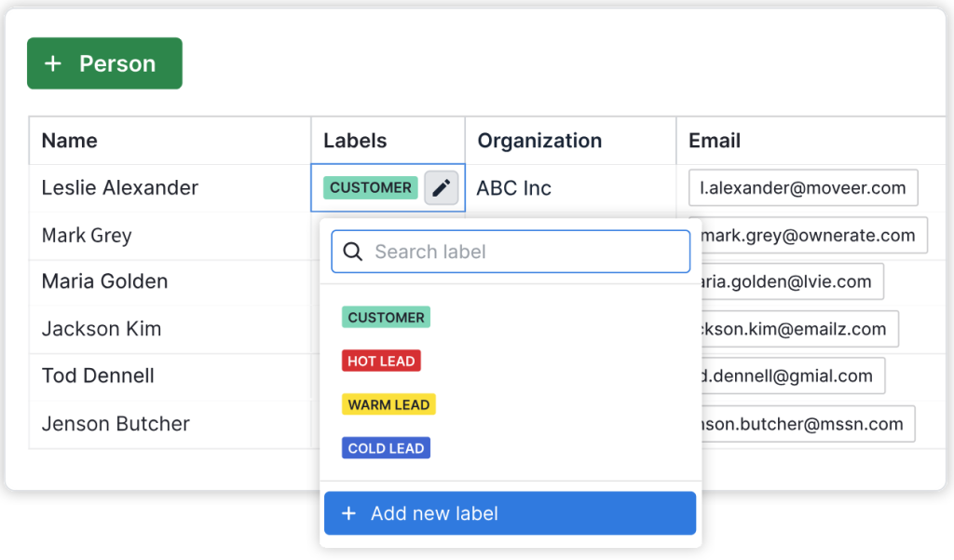Click the Email column header
The width and height of the screenshot is (954, 560).
pos(715,141)
